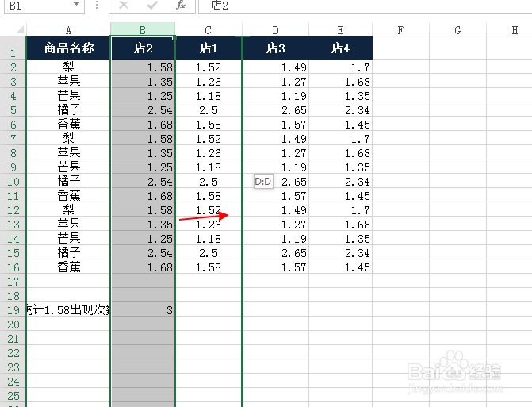Click value 2.5 in cell C5
Image resolution: width=532 pixels, height=407 pixels.
pyautogui.click(x=209, y=110)
